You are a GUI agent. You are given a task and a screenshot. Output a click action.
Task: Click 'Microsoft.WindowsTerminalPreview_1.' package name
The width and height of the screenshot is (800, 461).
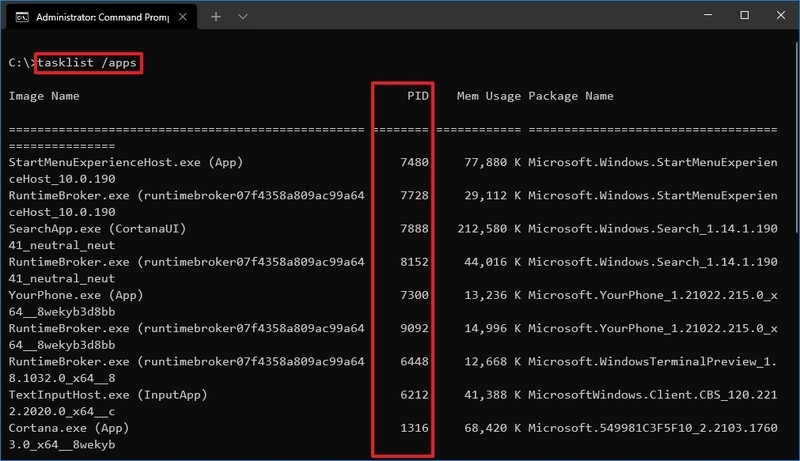click(653, 361)
